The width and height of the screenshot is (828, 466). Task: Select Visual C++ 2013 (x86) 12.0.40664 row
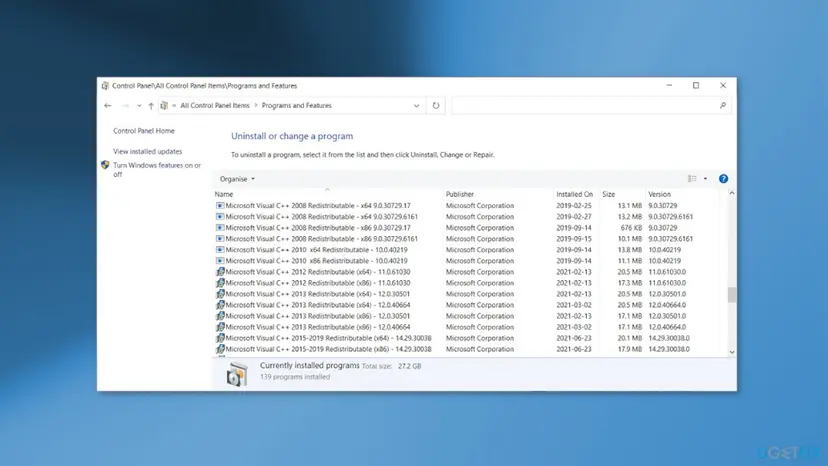pos(466,328)
